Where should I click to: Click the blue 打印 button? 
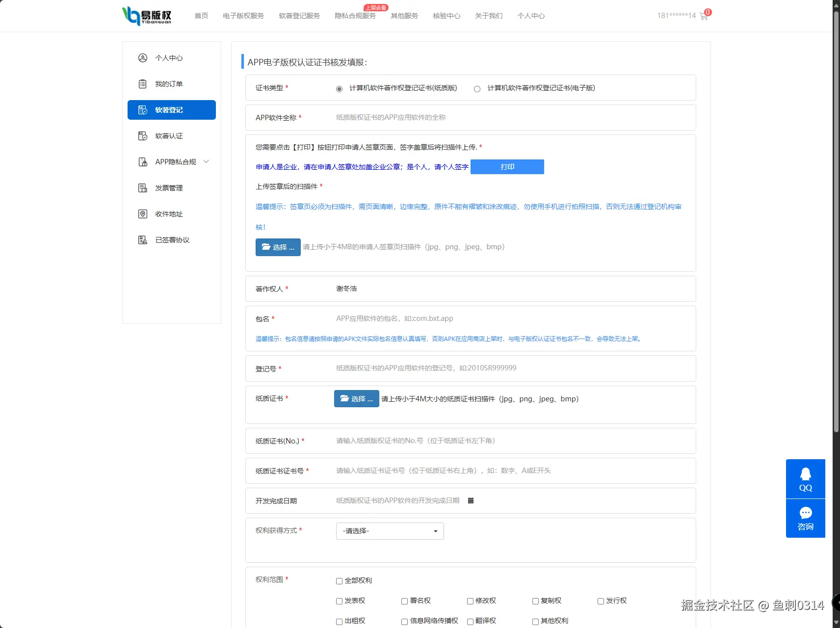tap(507, 167)
